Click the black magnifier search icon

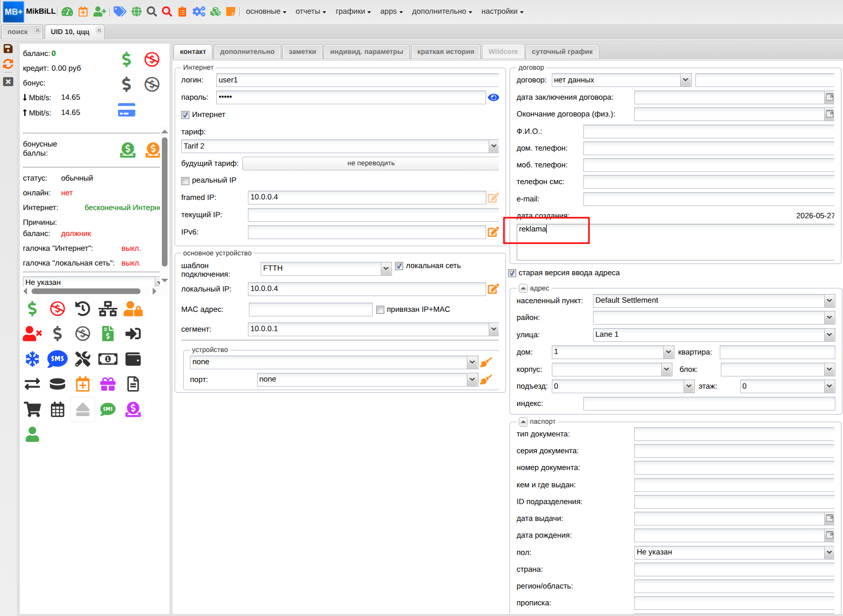click(x=152, y=11)
